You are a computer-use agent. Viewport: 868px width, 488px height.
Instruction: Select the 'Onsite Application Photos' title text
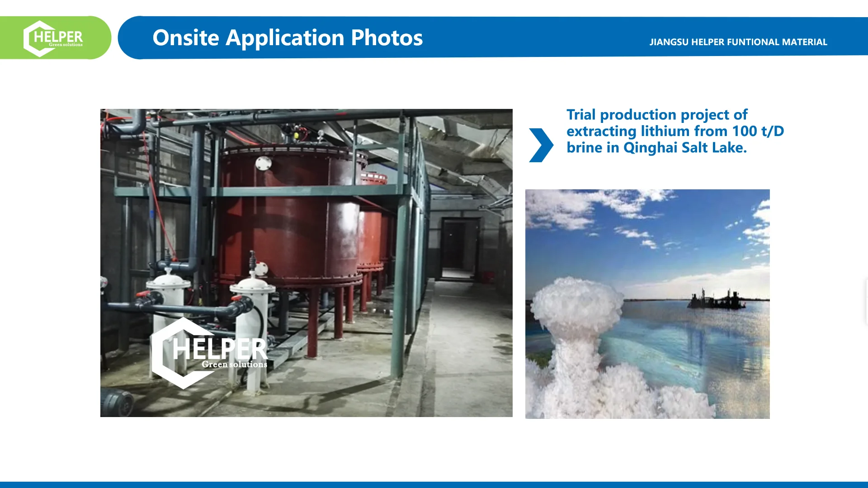click(x=288, y=38)
